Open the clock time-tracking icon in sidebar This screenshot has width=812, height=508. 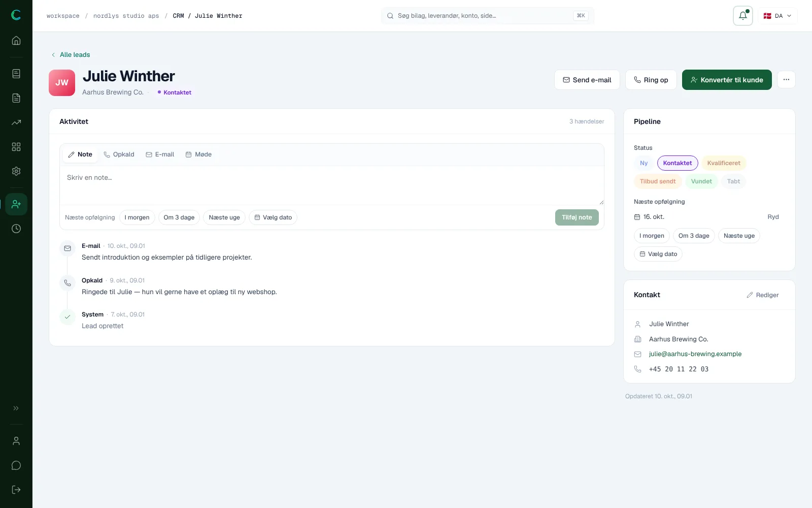click(16, 229)
